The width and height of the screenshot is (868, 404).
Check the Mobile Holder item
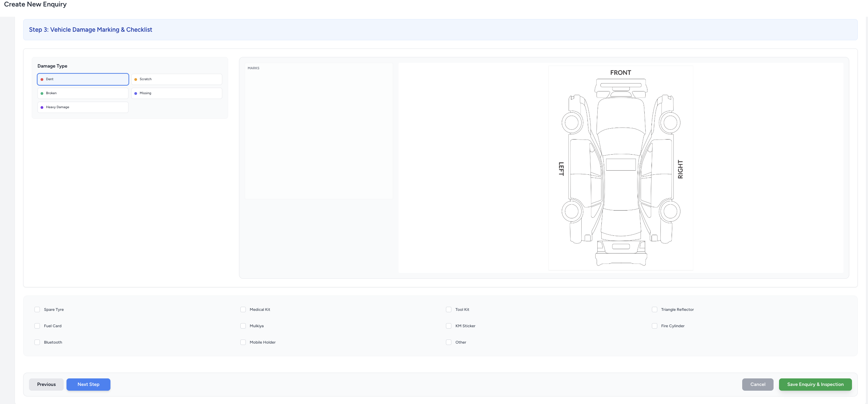pos(243,342)
